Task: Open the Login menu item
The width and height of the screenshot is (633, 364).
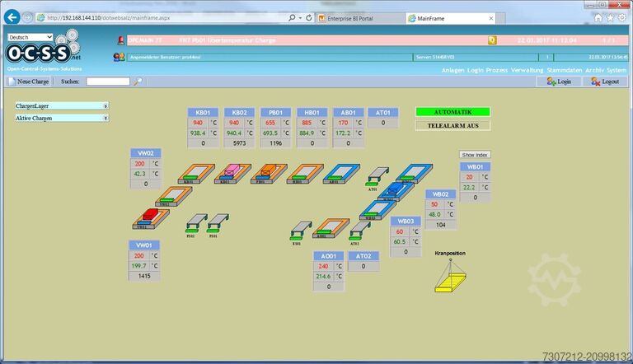Action: pos(475,70)
